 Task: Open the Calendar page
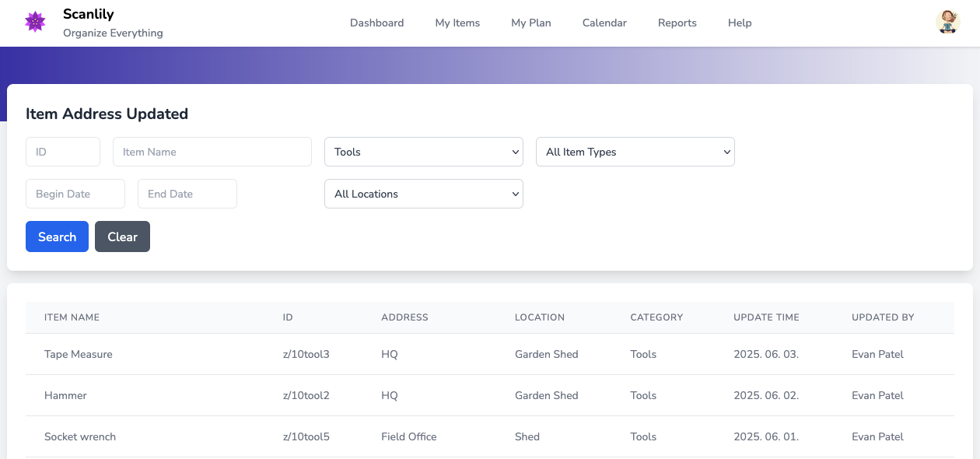point(604,23)
